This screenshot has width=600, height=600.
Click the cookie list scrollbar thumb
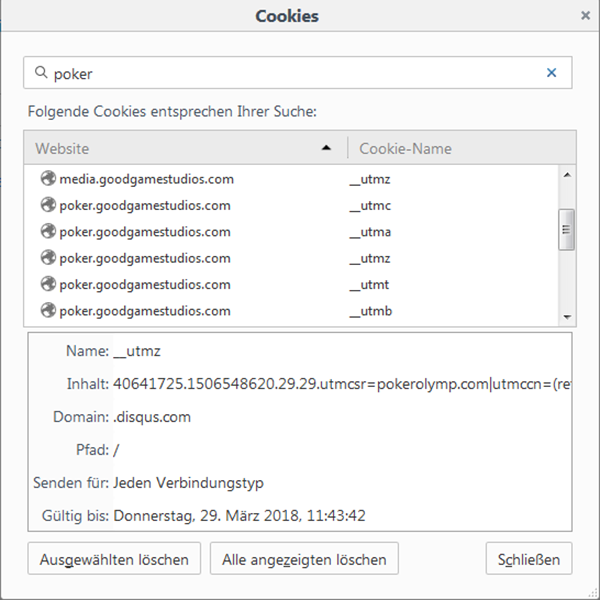[567, 230]
